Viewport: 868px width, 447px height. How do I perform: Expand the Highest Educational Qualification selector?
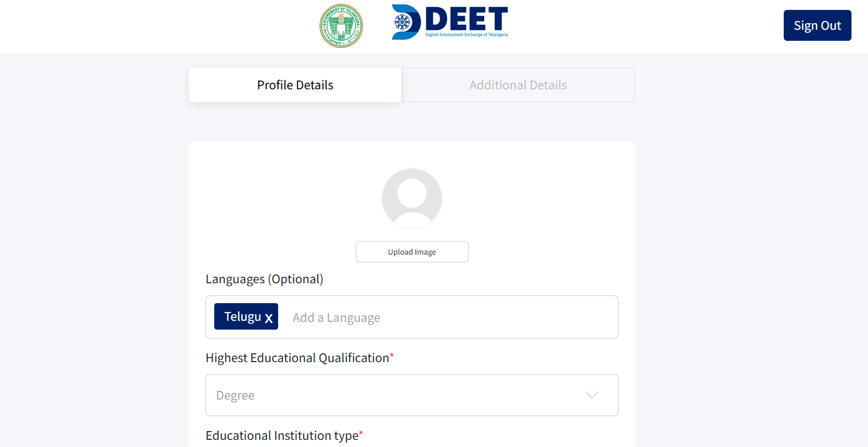pos(411,395)
